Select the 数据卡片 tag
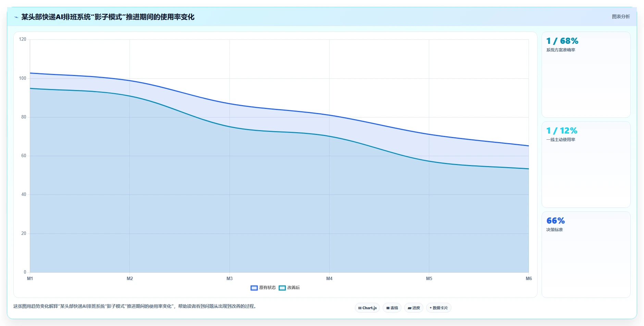 tap(438, 308)
